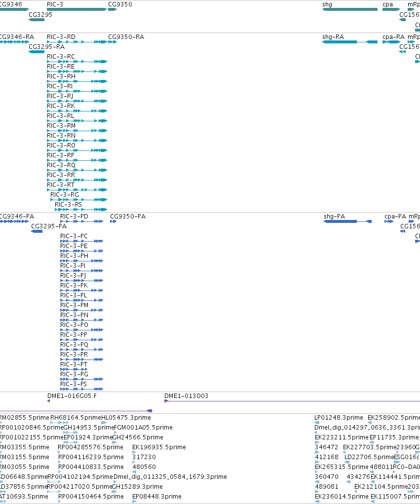The width and height of the screenshot is (420, 504).
Task: Select the DME1-013O03 feature
Action: pos(292,401)
